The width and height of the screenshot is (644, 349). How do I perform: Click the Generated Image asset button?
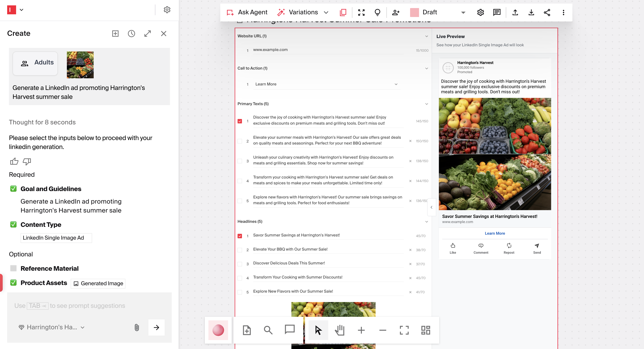[x=98, y=283]
